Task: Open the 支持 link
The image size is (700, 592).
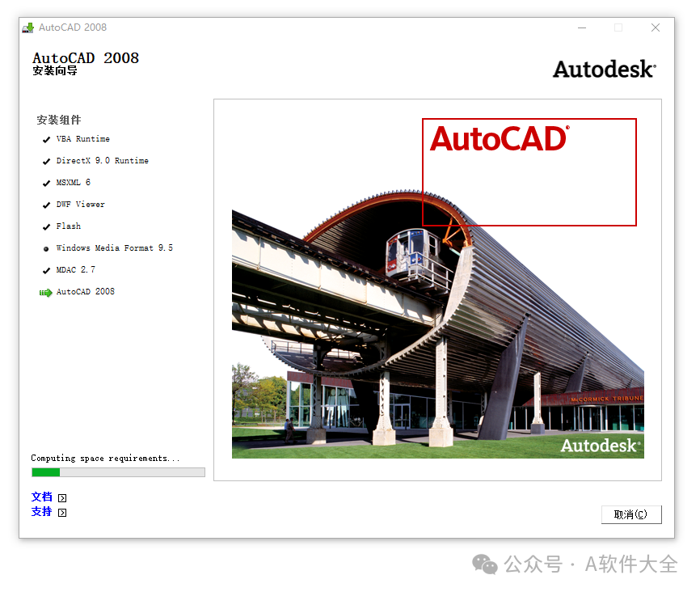Action: click(41, 512)
